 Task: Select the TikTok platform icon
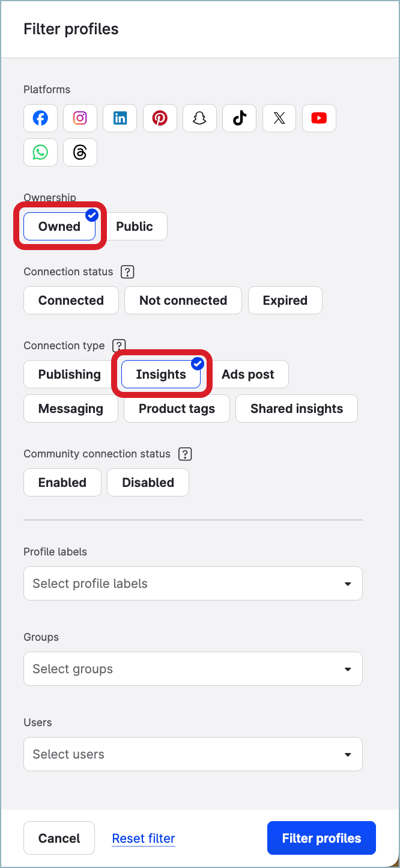coord(239,118)
